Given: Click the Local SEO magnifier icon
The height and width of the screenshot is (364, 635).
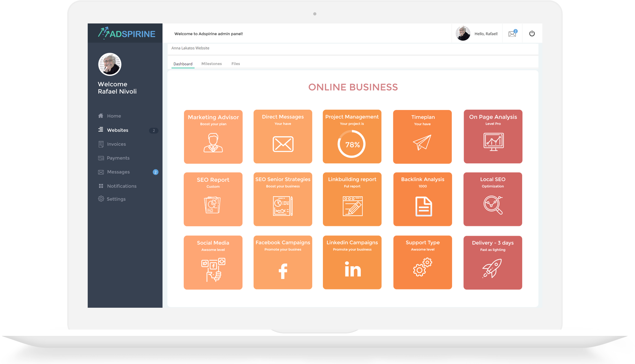Looking at the screenshot, I should (x=493, y=205).
